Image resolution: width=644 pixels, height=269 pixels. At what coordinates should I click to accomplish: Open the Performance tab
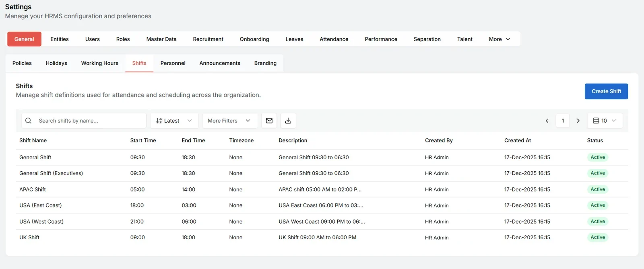(x=381, y=39)
